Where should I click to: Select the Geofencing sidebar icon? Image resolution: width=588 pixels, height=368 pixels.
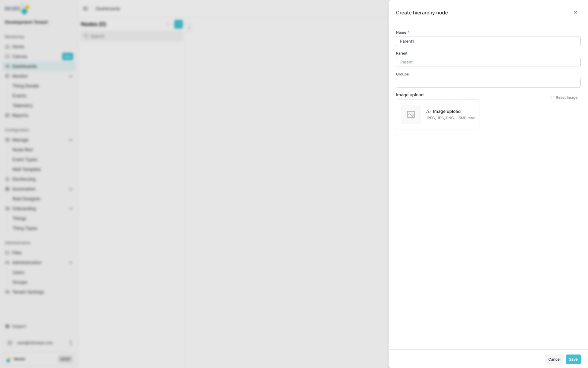(x=7, y=179)
